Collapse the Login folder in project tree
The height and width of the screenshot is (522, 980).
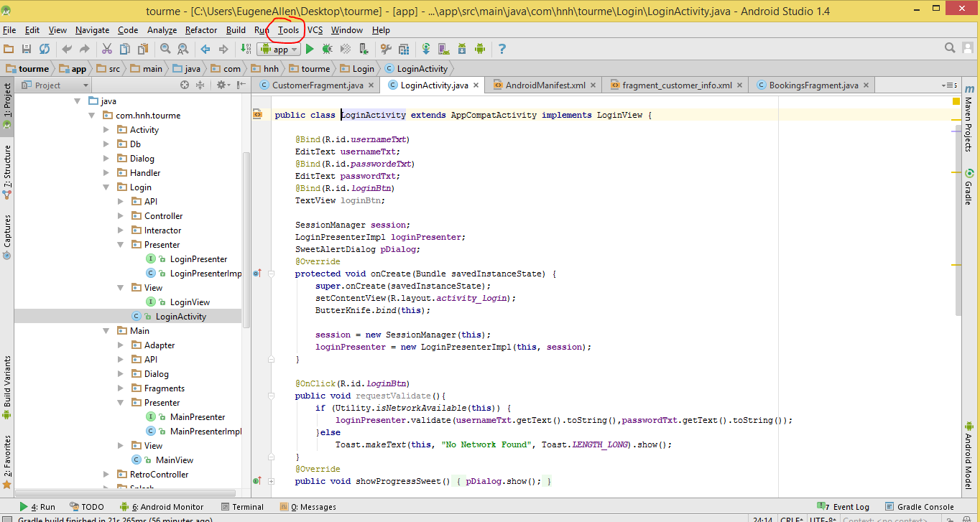[x=106, y=187]
